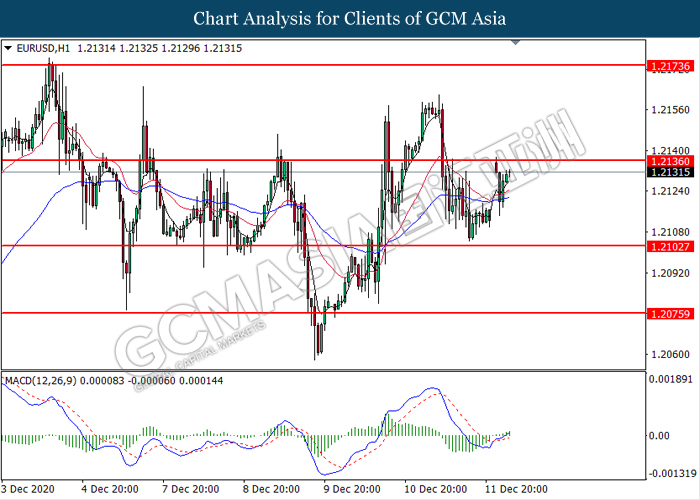Click the MACD scale value -0.001319
The image size is (700, 500).
point(671,474)
